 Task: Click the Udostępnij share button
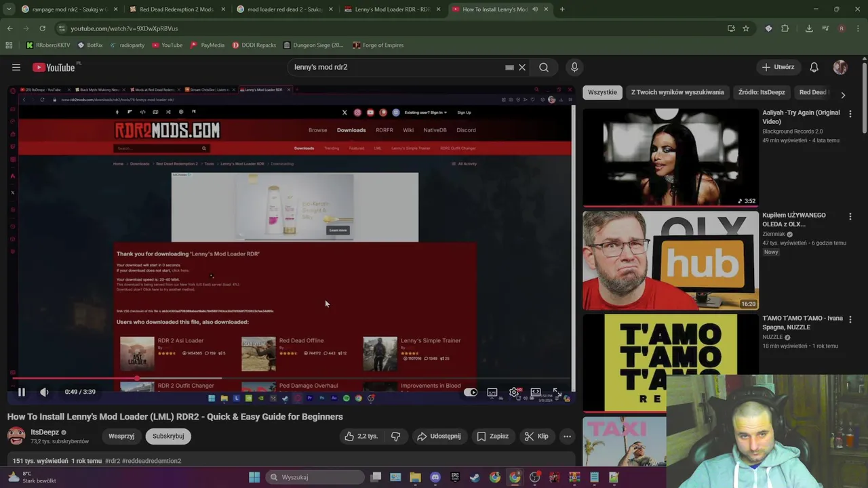(439, 436)
